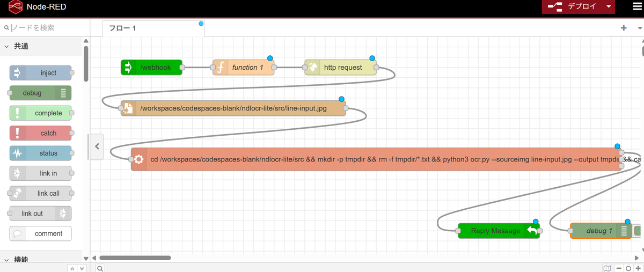The height and width of the screenshot is (272, 644).
Task: Select the comment node in the palette
Action: pyautogui.click(x=41, y=233)
